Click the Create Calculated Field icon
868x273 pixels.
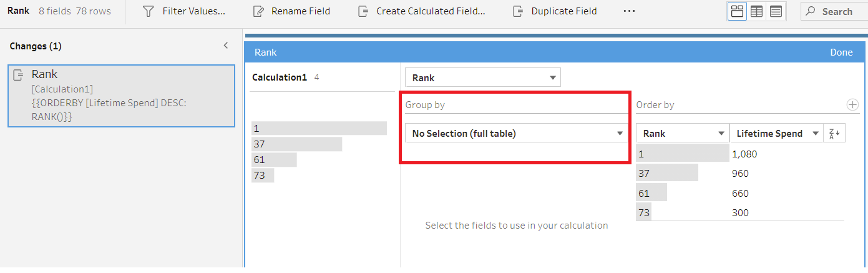(x=363, y=11)
